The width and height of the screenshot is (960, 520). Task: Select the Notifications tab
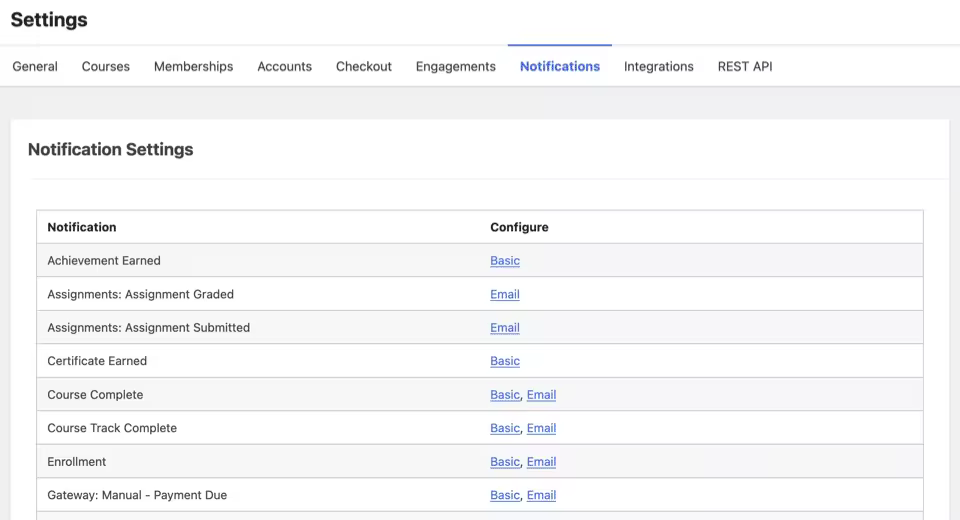tap(560, 66)
